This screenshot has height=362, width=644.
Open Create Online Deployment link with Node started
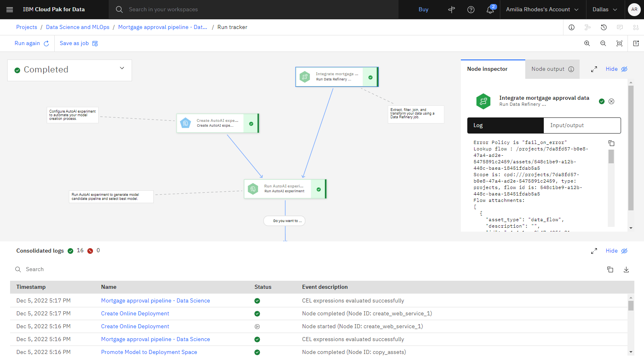(x=135, y=327)
